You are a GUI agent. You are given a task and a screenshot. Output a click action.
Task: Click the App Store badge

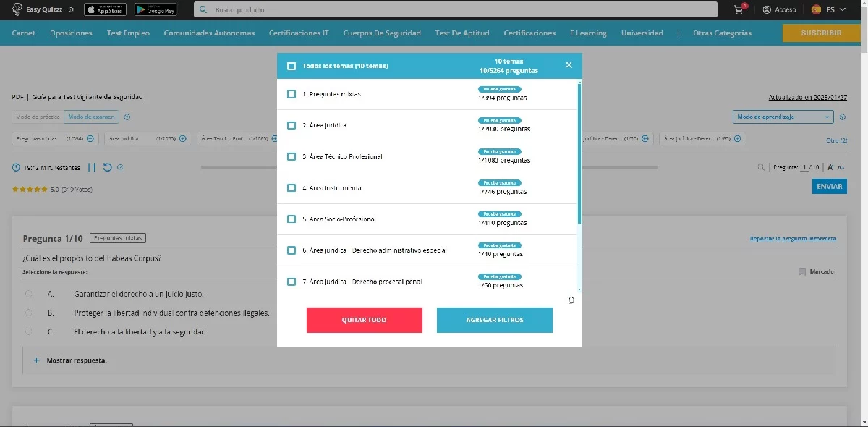point(105,9)
